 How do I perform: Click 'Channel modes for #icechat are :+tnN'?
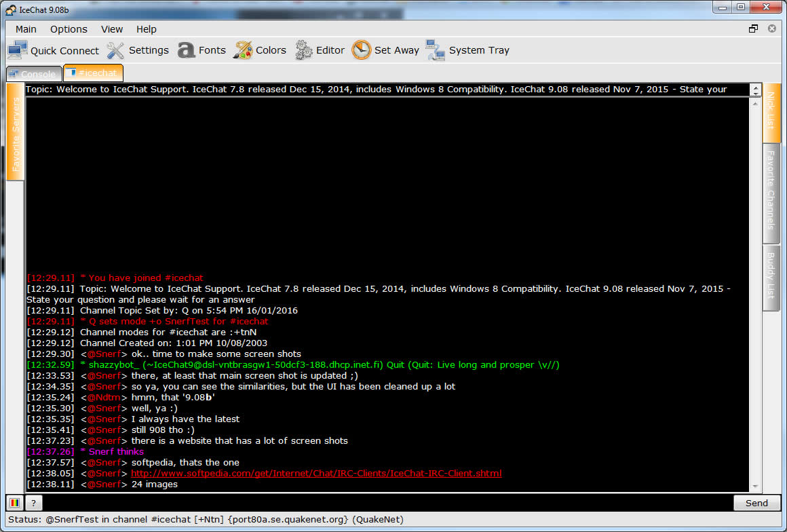pos(142,332)
